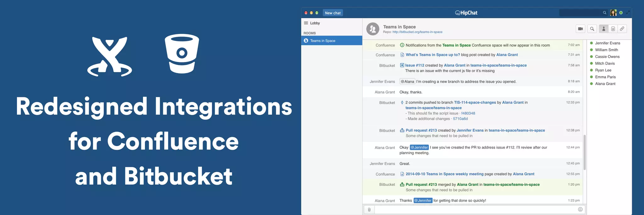The width and height of the screenshot is (644, 215).
Task: Click the @Alana mention tag
Action: 407,82
